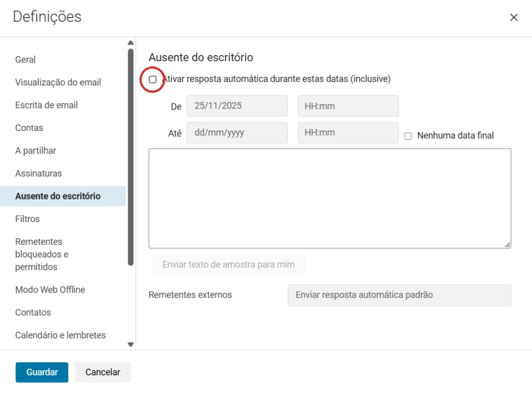Tick the Nenhuma data final checkbox

408,136
